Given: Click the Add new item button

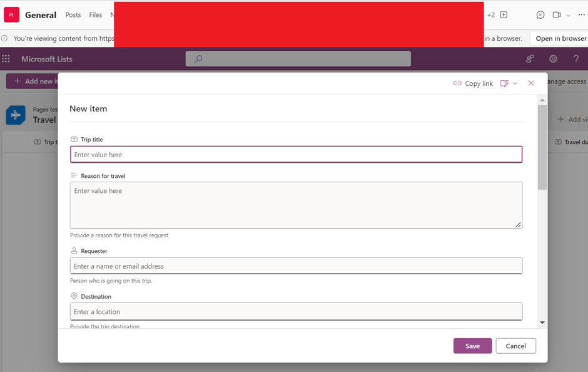Looking at the screenshot, I should point(33,81).
